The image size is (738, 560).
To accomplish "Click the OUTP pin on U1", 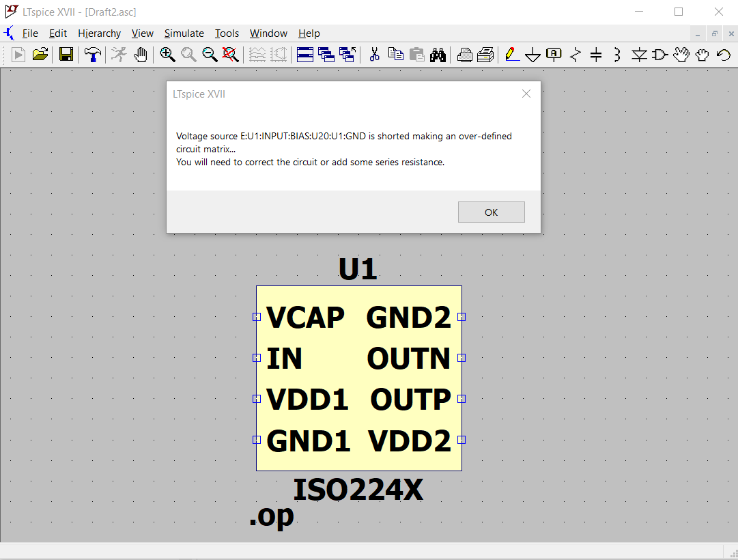I will tap(462, 399).
